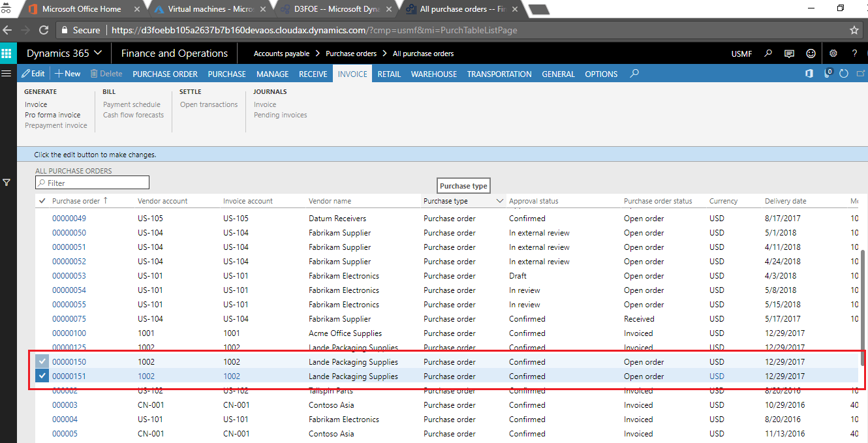Viewport: 868px width, 443px height.
Task: Click the Delete trash icon
Action: [x=106, y=73]
